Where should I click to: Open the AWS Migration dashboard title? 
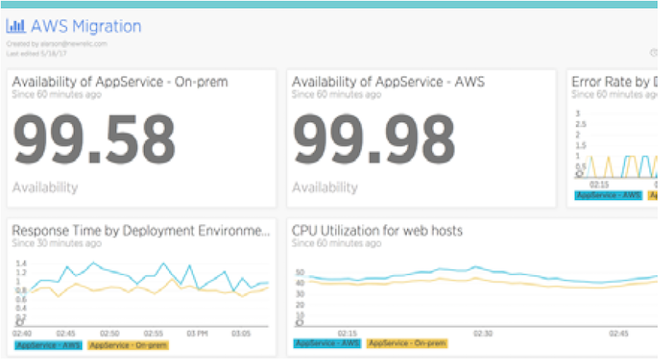[x=86, y=26]
